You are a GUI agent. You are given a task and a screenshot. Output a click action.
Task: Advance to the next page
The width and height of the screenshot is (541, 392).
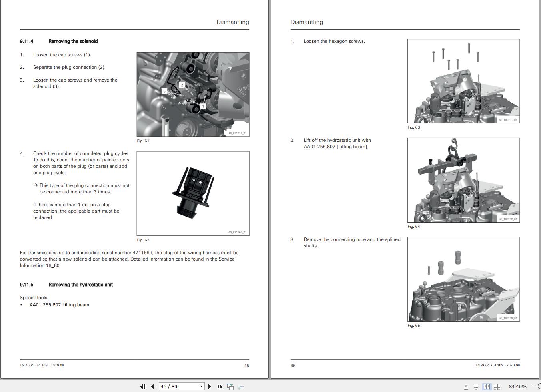210,386
